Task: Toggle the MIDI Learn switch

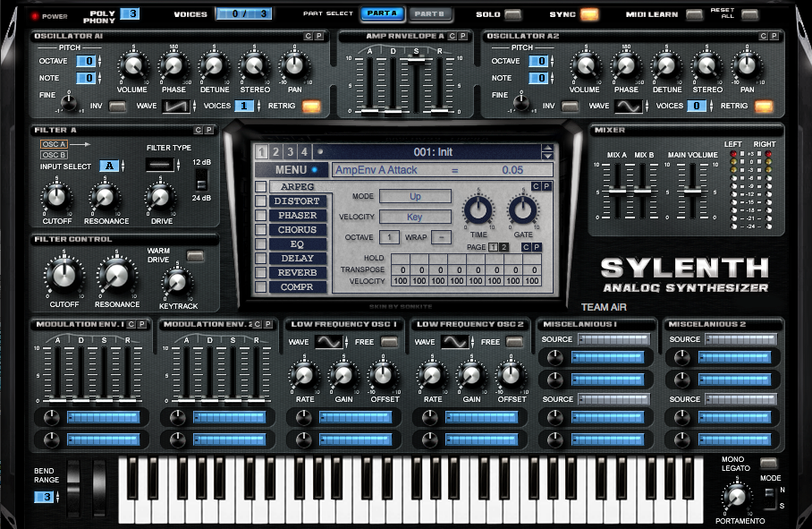Action: pyautogui.click(x=695, y=14)
